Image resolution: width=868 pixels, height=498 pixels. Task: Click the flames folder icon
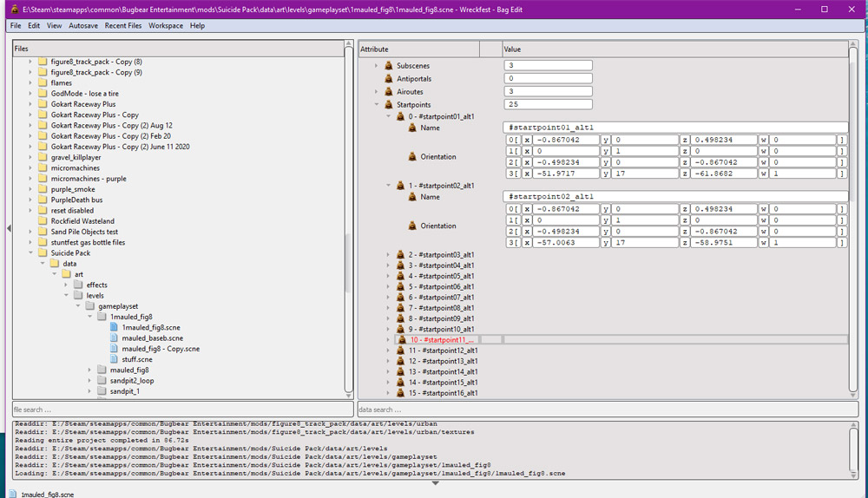43,82
